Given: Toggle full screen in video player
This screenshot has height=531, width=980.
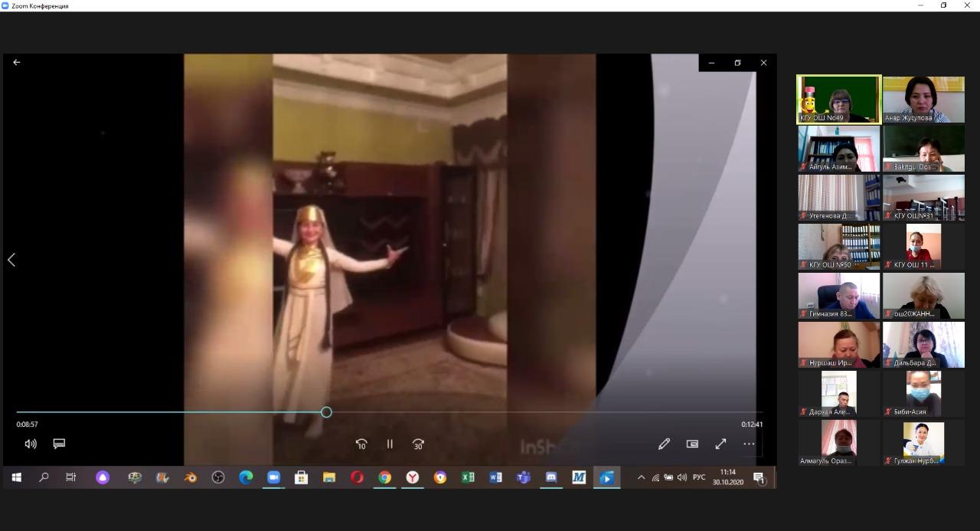Looking at the screenshot, I should click(x=720, y=444).
